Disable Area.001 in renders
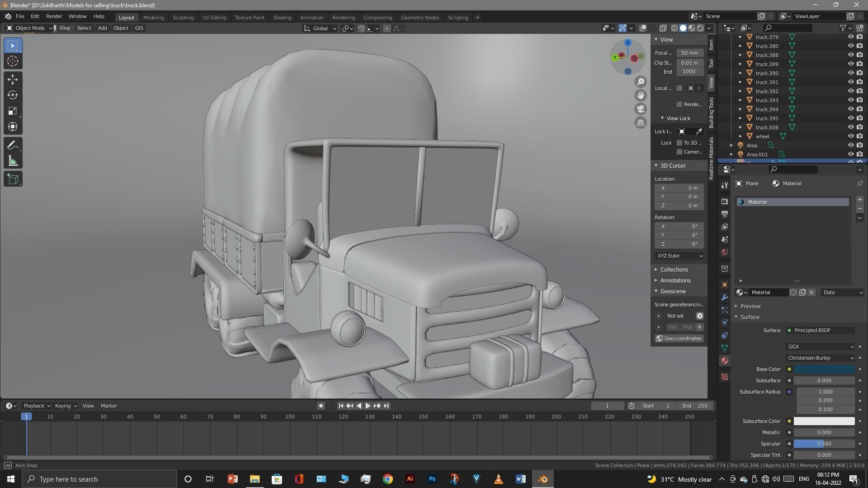This screenshot has height=488, width=868. point(859,155)
